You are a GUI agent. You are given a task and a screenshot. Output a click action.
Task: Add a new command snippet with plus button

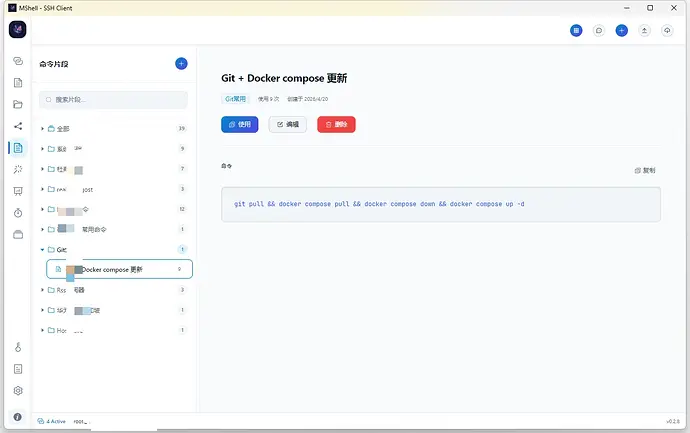click(181, 64)
